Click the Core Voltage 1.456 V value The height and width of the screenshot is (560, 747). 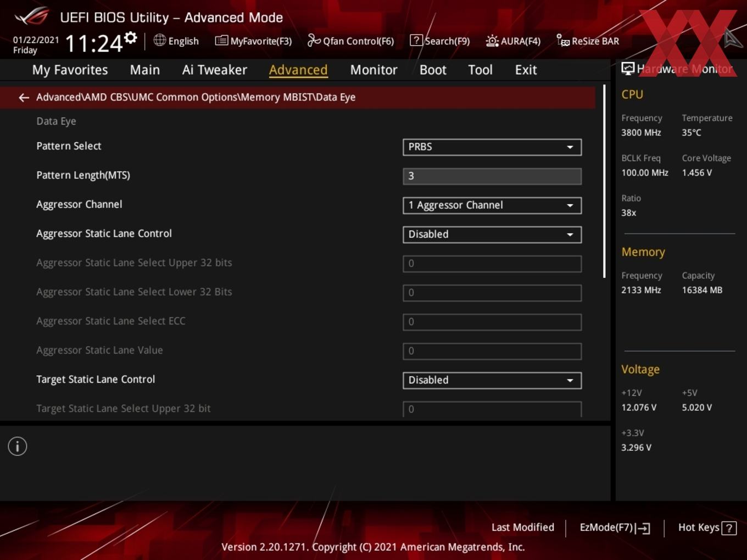pos(696,172)
